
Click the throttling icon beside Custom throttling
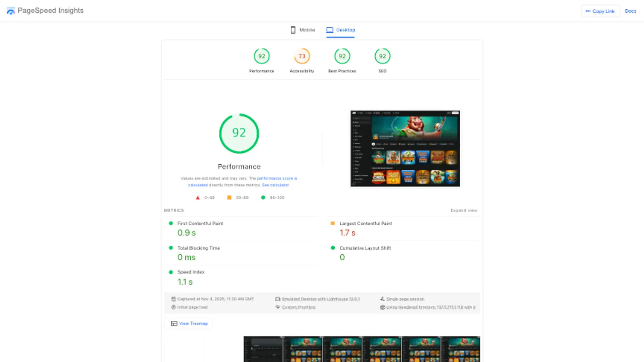point(278,307)
